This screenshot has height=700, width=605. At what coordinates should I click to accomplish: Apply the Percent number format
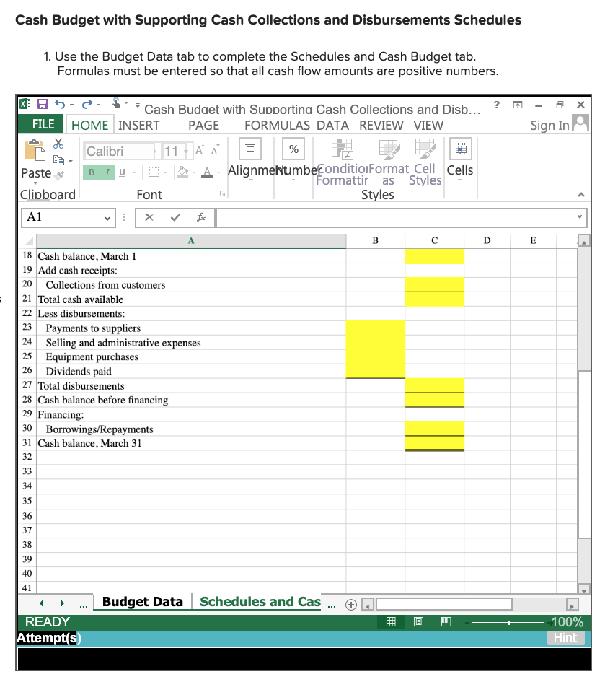[293, 149]
